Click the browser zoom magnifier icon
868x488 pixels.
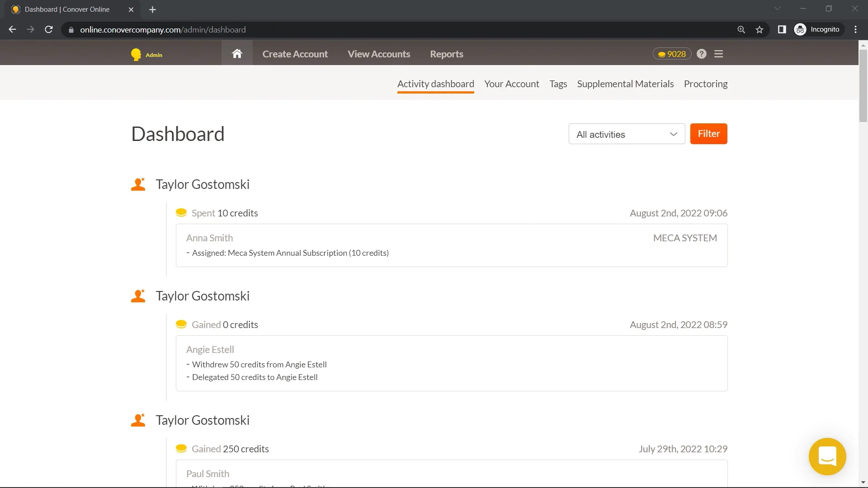(x=741, y=29)
